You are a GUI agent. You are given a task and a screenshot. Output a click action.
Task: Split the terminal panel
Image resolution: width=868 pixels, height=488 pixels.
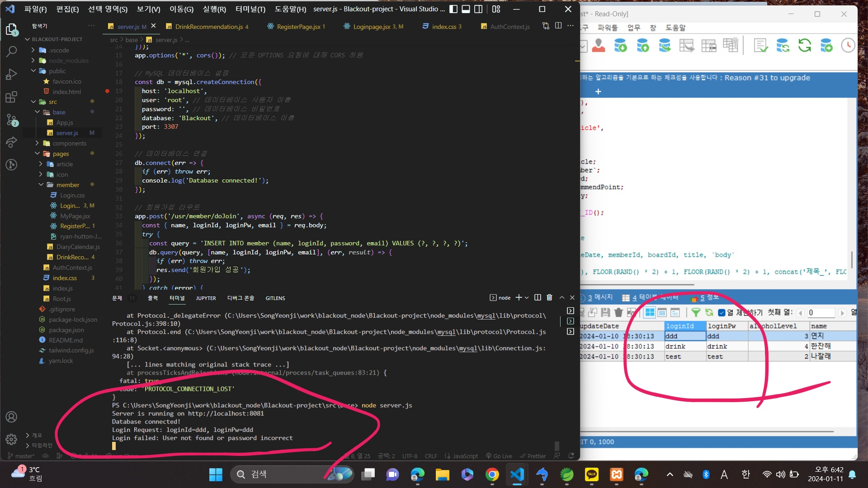click(x=538, y=297)
